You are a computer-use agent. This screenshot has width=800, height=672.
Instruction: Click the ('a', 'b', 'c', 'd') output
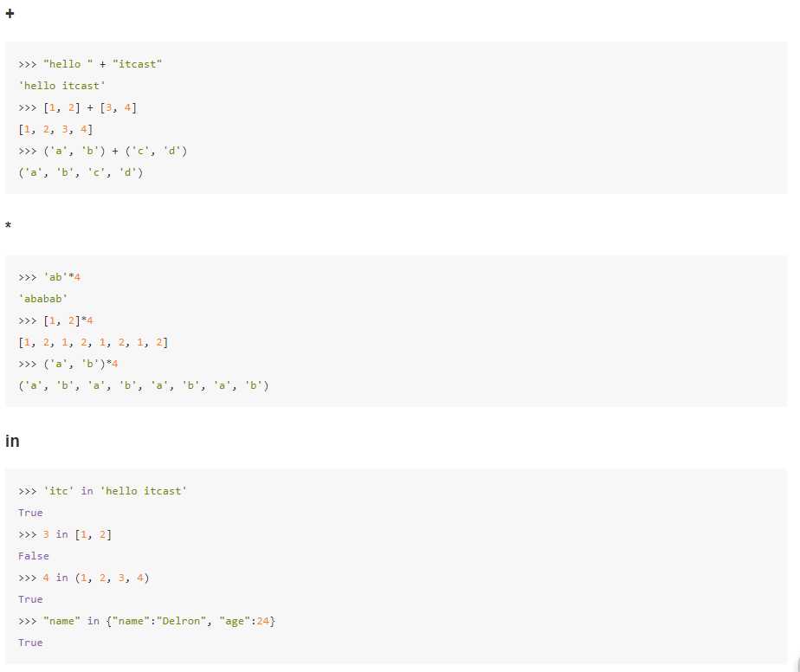click(x=81, y=172)
